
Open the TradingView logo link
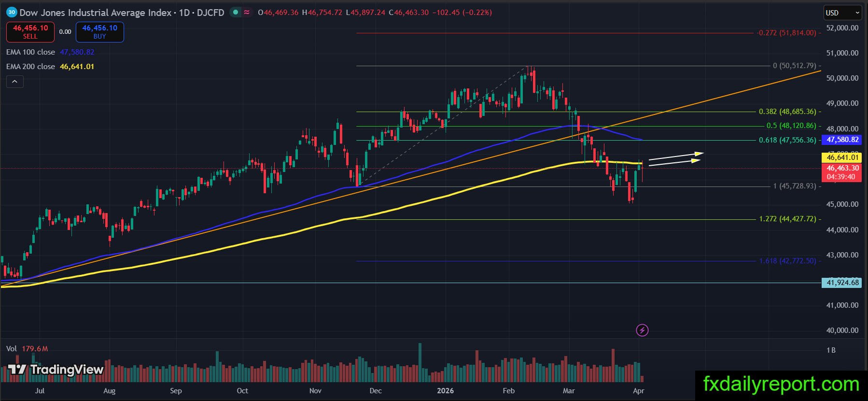click(x=56, y=370)
